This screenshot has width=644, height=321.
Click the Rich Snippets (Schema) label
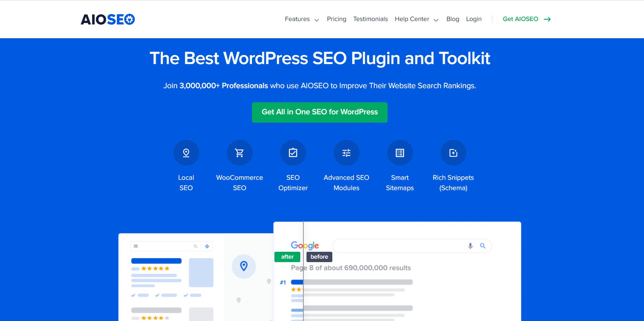(453, 183)
